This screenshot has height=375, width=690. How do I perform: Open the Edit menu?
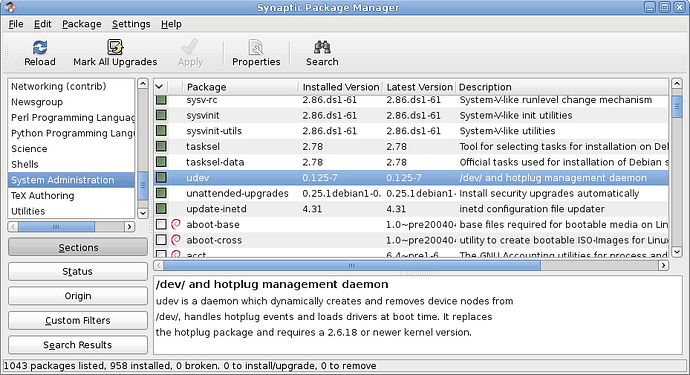click(x=43, y=24)
